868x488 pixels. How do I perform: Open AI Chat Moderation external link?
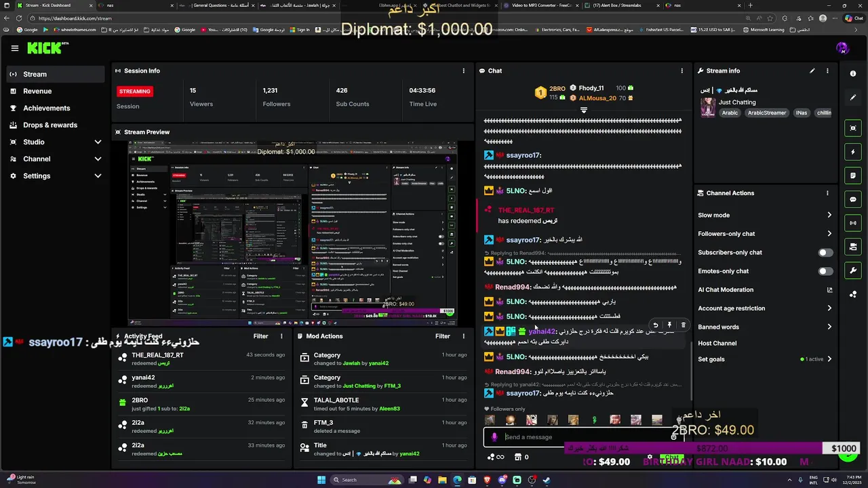click(829, 290)
